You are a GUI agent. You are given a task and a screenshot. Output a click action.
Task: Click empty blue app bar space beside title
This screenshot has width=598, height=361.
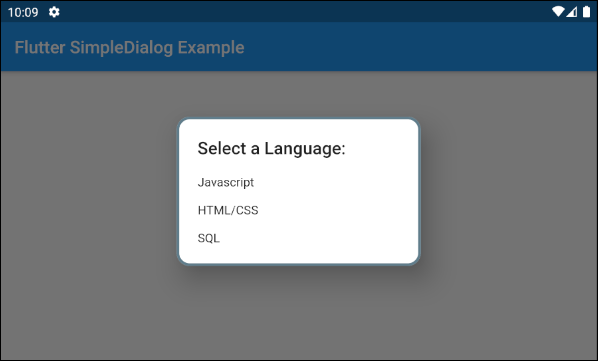tap(420, 47)
